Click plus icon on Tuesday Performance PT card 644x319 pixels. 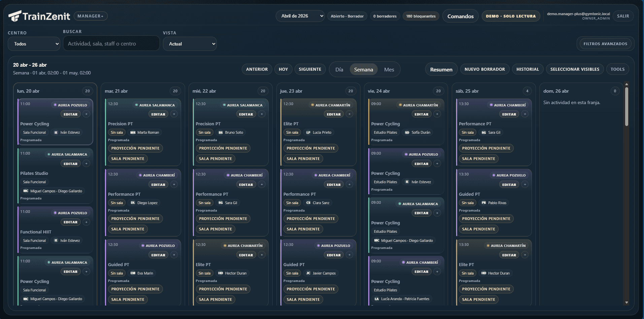click(174, 185)
